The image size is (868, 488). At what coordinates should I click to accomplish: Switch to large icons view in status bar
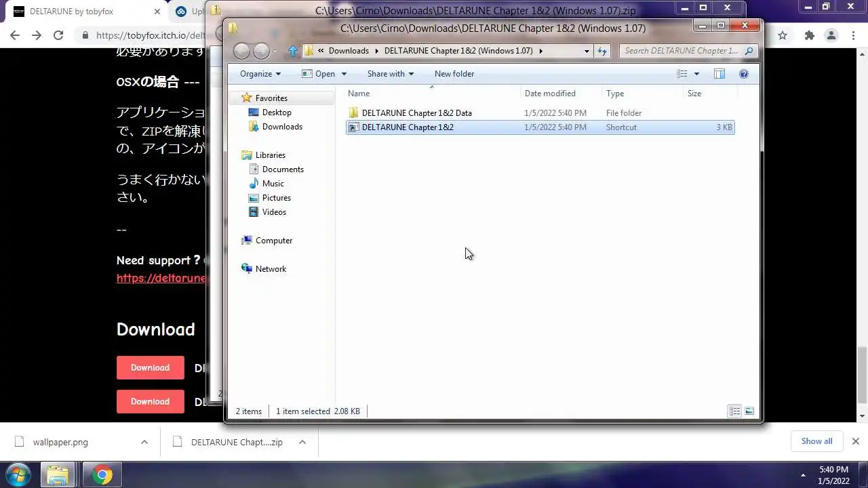point(749,411)
